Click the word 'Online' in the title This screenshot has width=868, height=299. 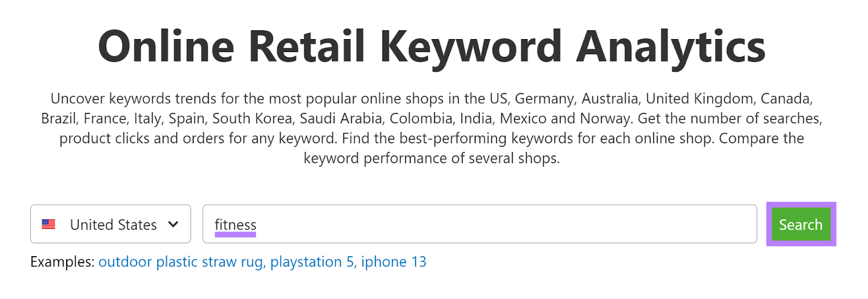point(165,47)
